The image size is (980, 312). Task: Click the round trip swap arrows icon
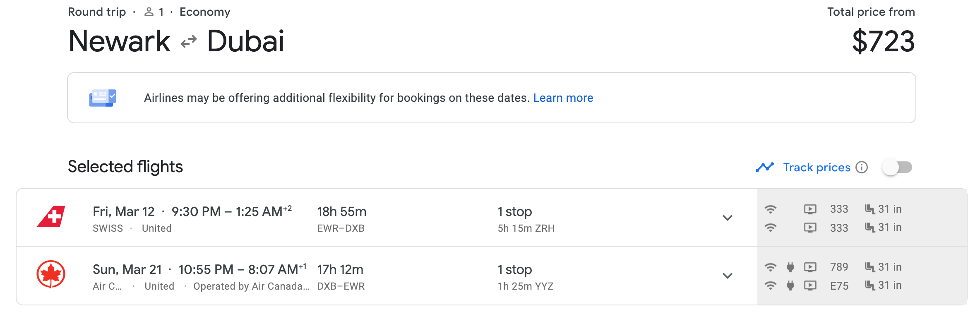[189, 41]
